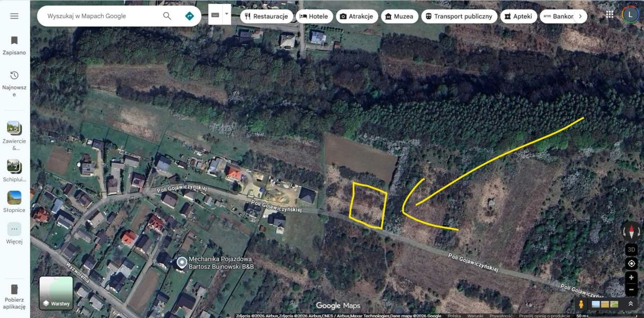Center map on my location
The width and height of the screenshot is (644, 318).
coord(631,264)
